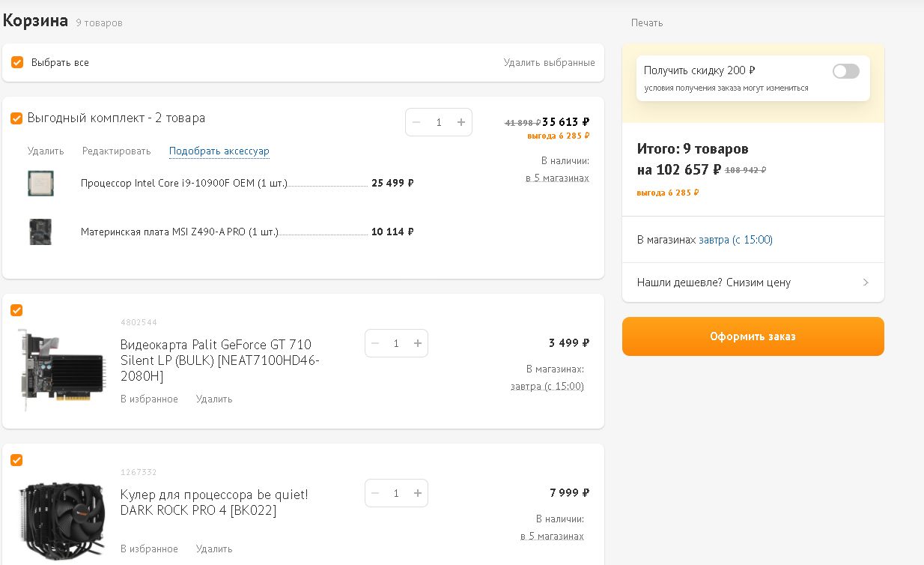Decrease quantity of be quiet! cooler
Screen dimensions: 924x565
[375, 493]
